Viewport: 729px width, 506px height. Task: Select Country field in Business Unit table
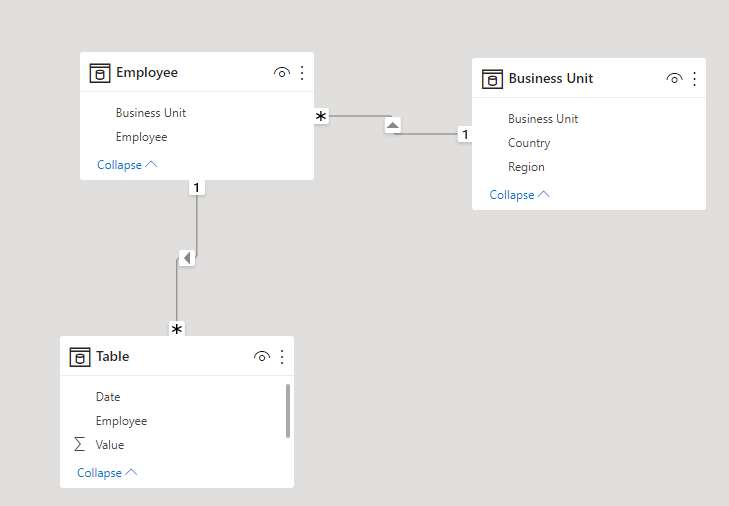click(x=529, y=143)
